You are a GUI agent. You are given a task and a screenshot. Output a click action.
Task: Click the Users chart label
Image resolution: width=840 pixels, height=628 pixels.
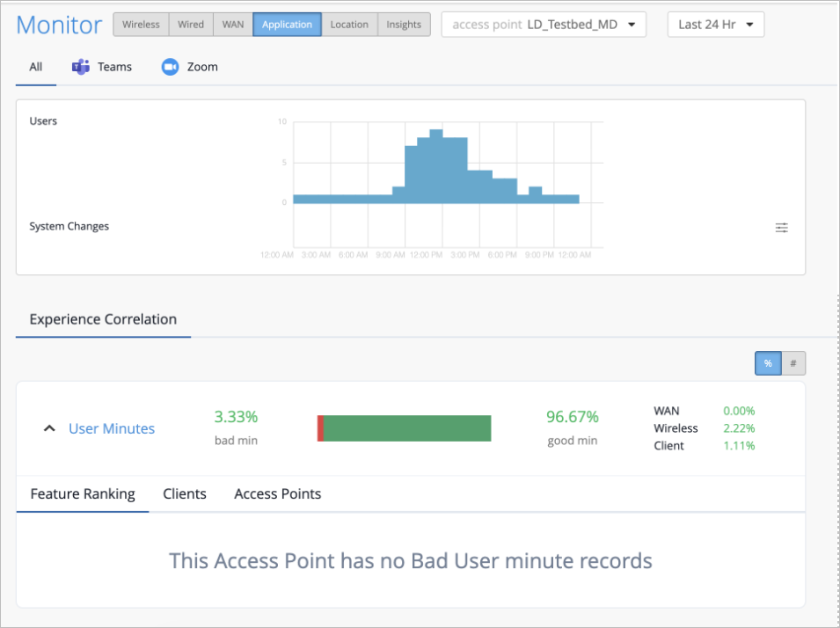tap(43, 121)
